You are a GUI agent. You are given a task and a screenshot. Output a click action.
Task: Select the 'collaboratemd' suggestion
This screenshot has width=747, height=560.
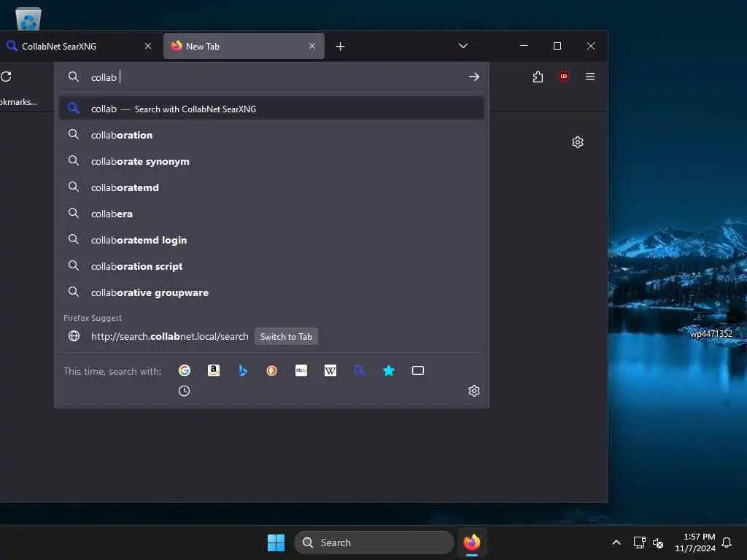(271, 187)
